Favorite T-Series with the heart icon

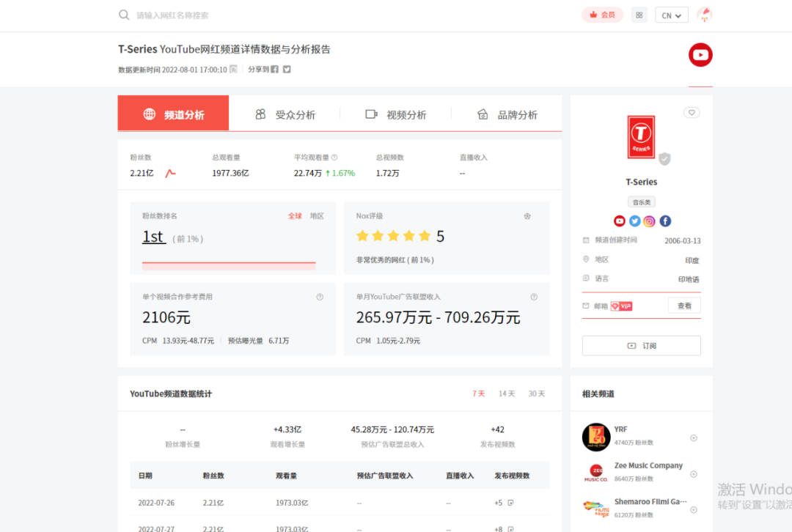tap(692, 113)
